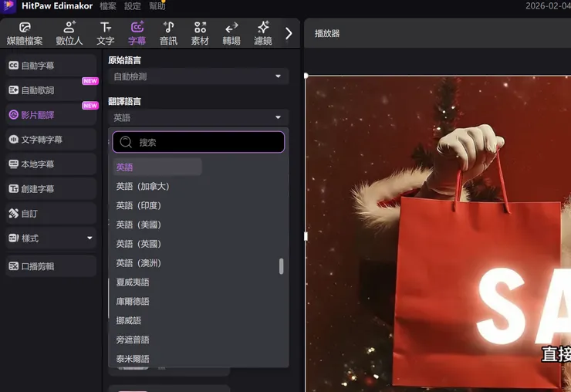The height and width of the screenshot is (392, 571).
Task: Choose 英語（美國）from the list
Action: (138, 225)
